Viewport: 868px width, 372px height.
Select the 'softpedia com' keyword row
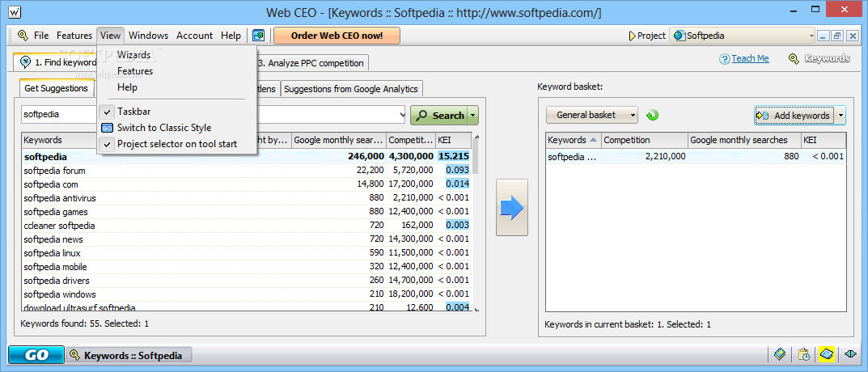(x=247, y=184)
